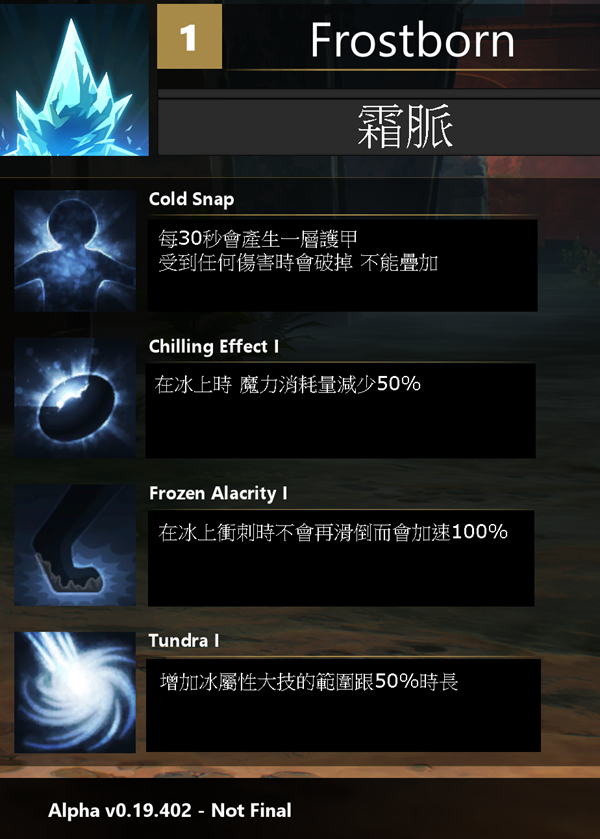Click the 每30秒 armor text line
The width and height of the screenshot is (600, 839).
point(257,239)
